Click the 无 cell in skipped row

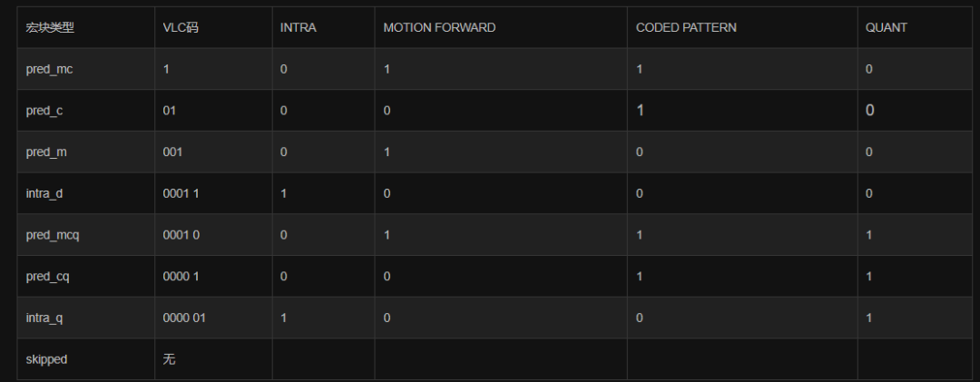click(x=169, y=359)
